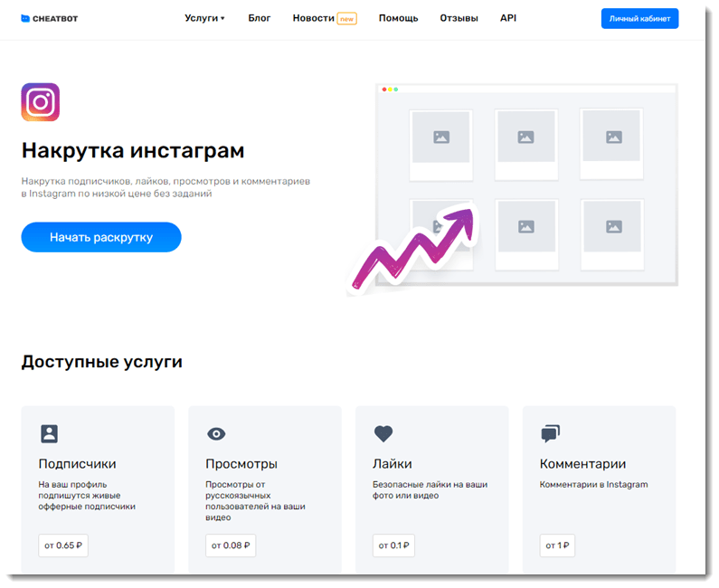719x588 pixels.
Task: Click the Instagram logo icon
Action: [41, 102]
